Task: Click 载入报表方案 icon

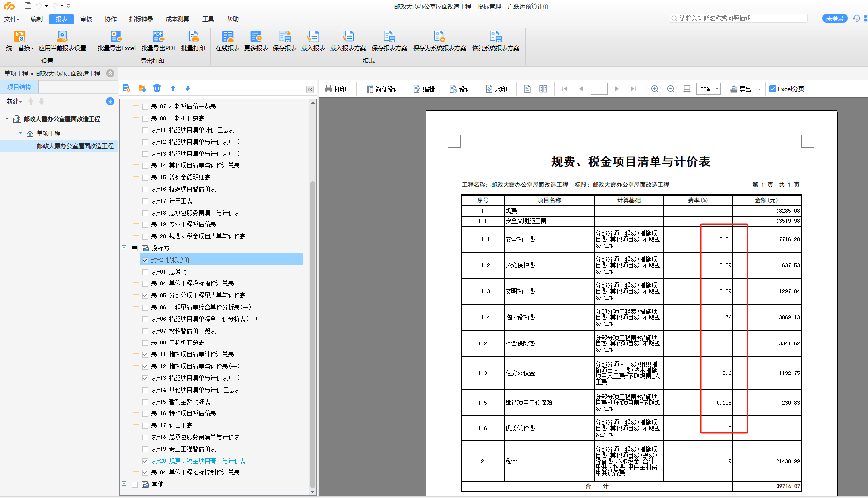Action: click(x=348, y=36)
